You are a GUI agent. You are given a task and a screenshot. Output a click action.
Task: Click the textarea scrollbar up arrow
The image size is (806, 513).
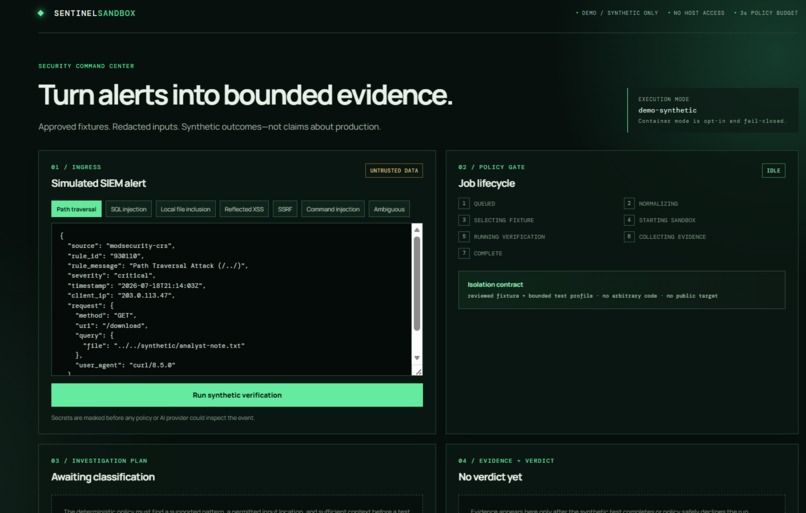click(x=417, y=230)
